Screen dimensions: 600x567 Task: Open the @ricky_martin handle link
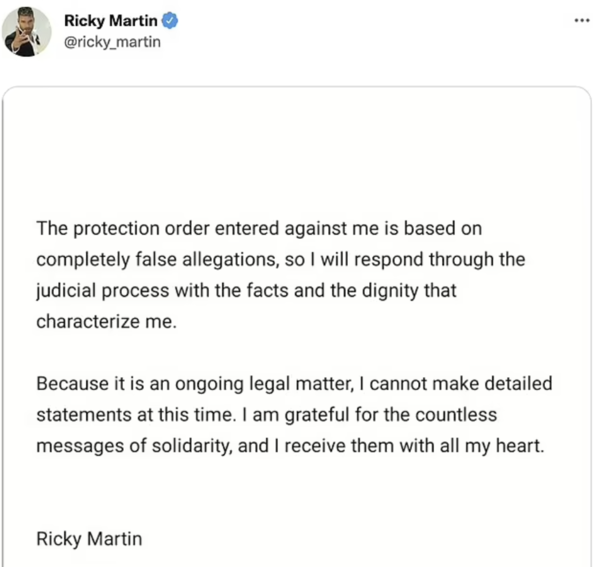(112, 42)
